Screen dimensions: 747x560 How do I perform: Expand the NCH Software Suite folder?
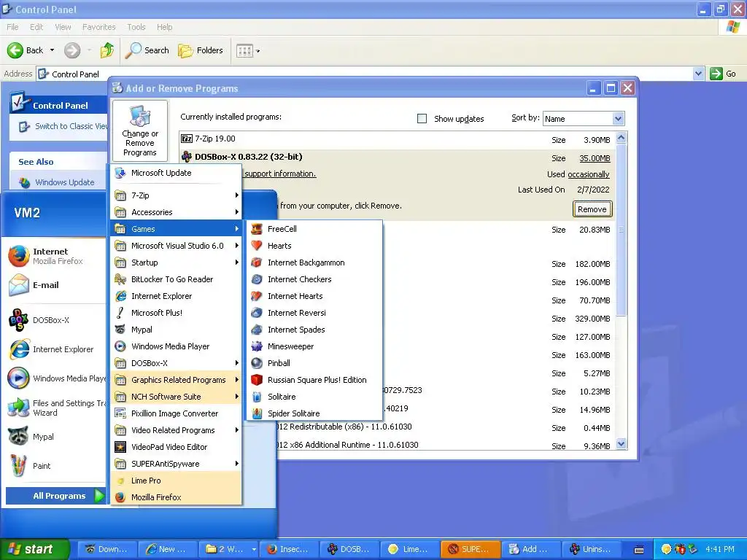177,397
